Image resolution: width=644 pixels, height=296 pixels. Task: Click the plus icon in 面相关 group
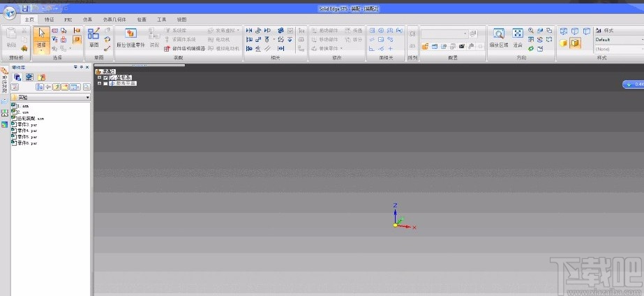pos(390,48)
